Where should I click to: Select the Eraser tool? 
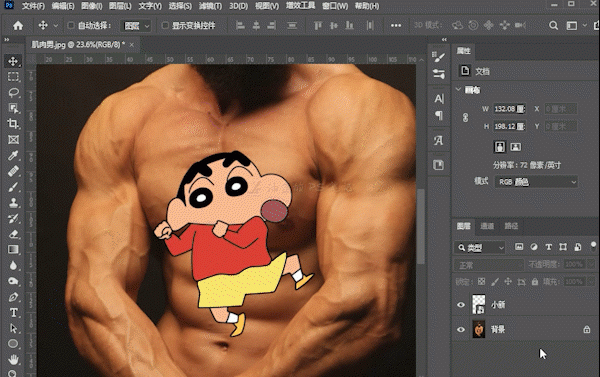(x=13, y=234)
